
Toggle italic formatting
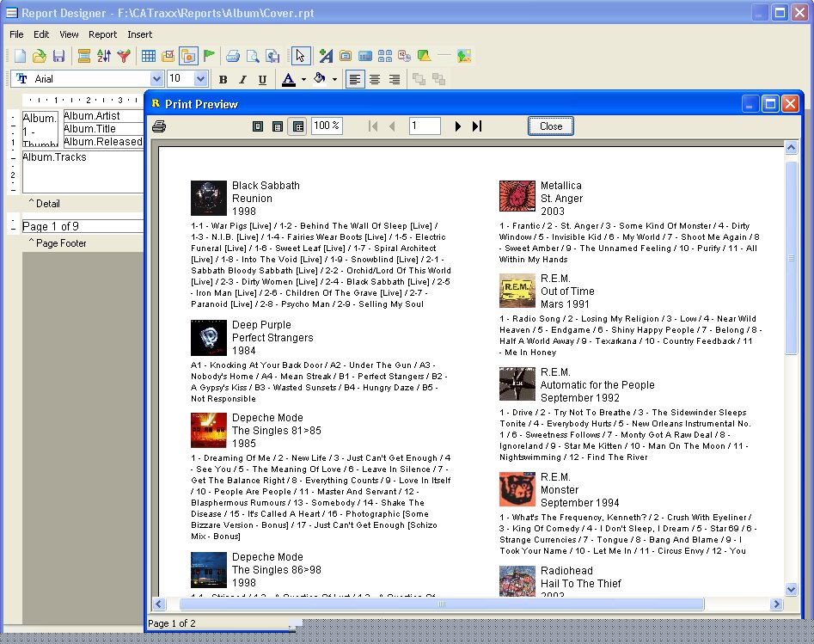pos(242,79)
